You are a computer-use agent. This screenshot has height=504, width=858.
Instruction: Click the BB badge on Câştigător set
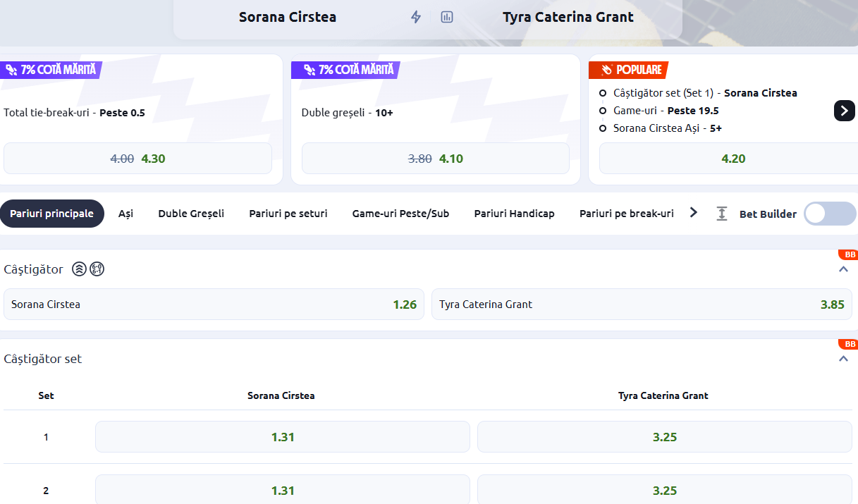point(850,343)
